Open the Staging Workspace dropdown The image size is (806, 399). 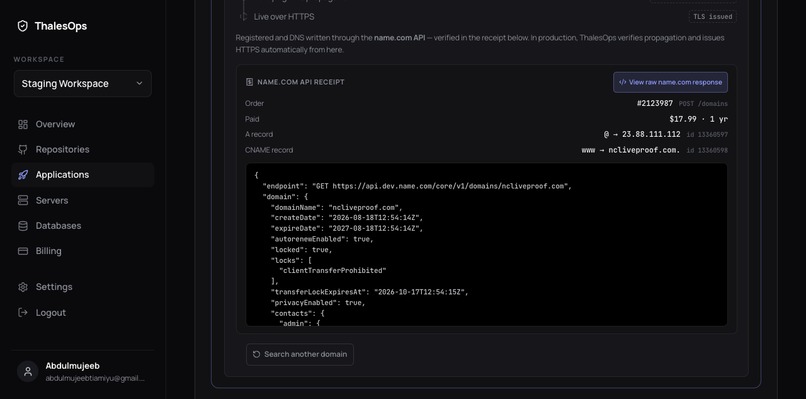click(83, 83)
